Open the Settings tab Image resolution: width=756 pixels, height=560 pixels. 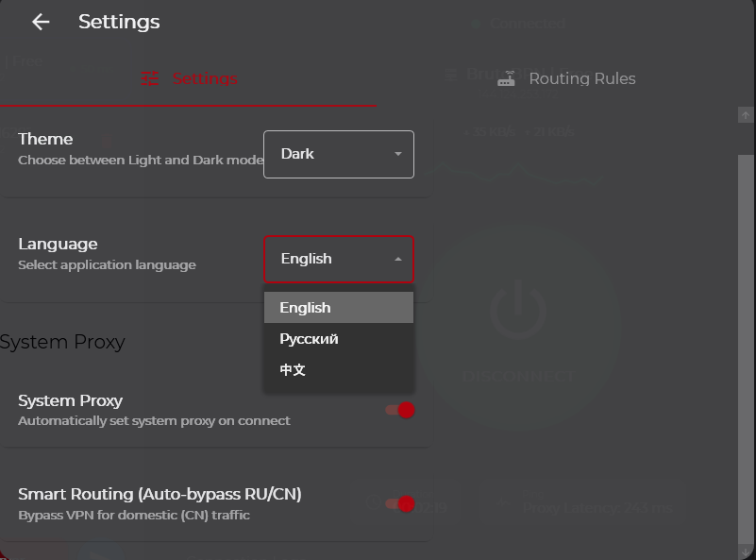(188, 78)
